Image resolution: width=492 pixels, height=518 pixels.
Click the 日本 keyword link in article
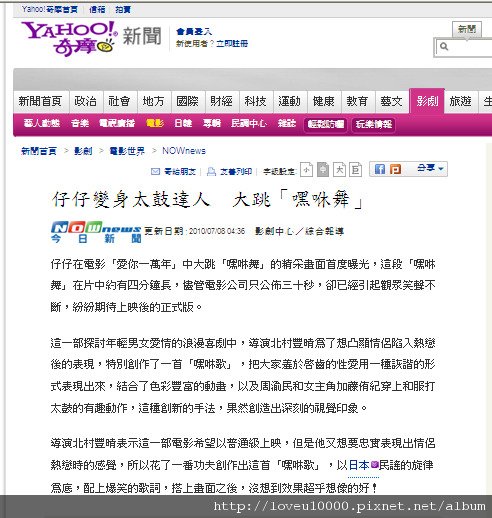pos(359,465)
